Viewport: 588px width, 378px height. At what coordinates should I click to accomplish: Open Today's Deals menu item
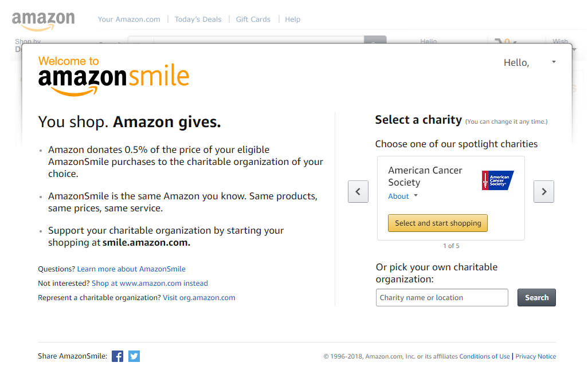pyautogui.click(x=198, y=19)
